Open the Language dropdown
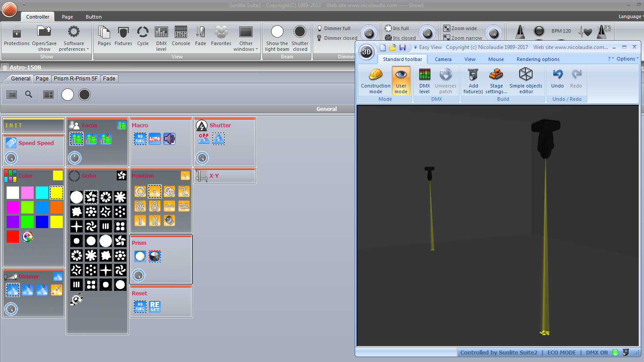 631,16
